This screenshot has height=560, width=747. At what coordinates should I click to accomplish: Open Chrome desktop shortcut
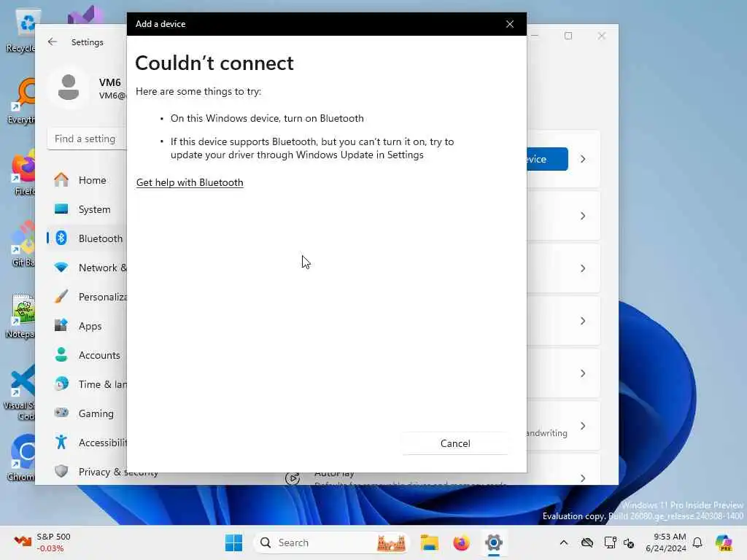pos(21,457)
